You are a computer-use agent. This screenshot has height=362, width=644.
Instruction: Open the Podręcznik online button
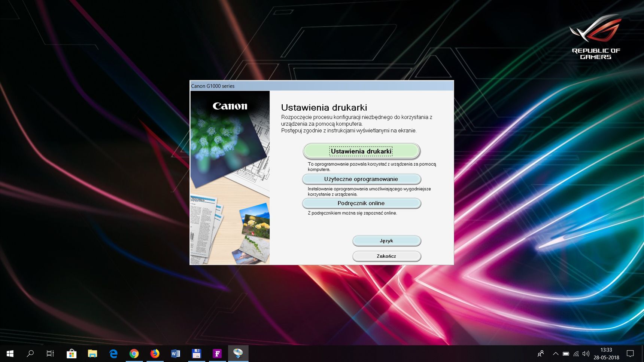pyautogui.click(x=361, y=203)
